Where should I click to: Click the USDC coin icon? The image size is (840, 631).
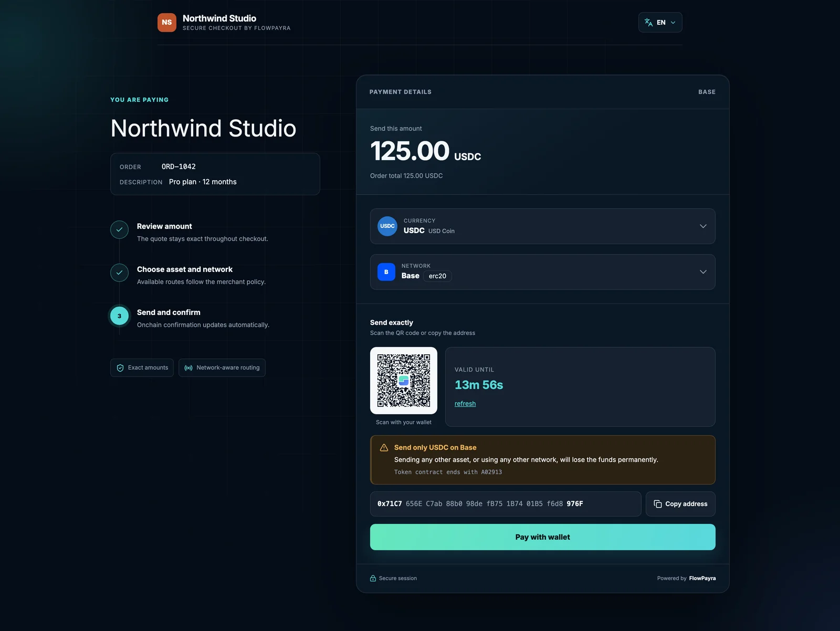pos(387,226)
